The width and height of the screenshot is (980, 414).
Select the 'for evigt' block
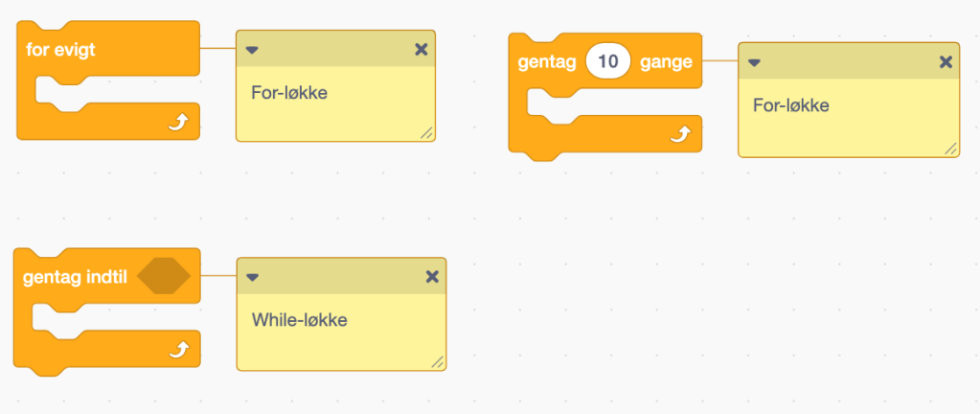click(x=61, y=50)
